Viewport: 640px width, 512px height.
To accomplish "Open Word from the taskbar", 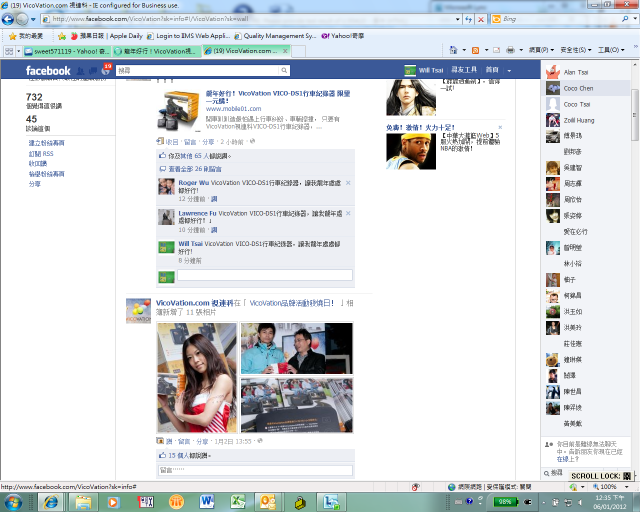I will pos(207,502).
